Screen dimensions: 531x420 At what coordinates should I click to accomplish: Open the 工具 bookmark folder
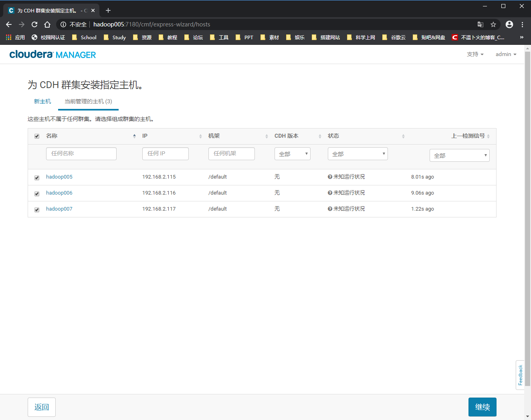click(x=219, y=37)
